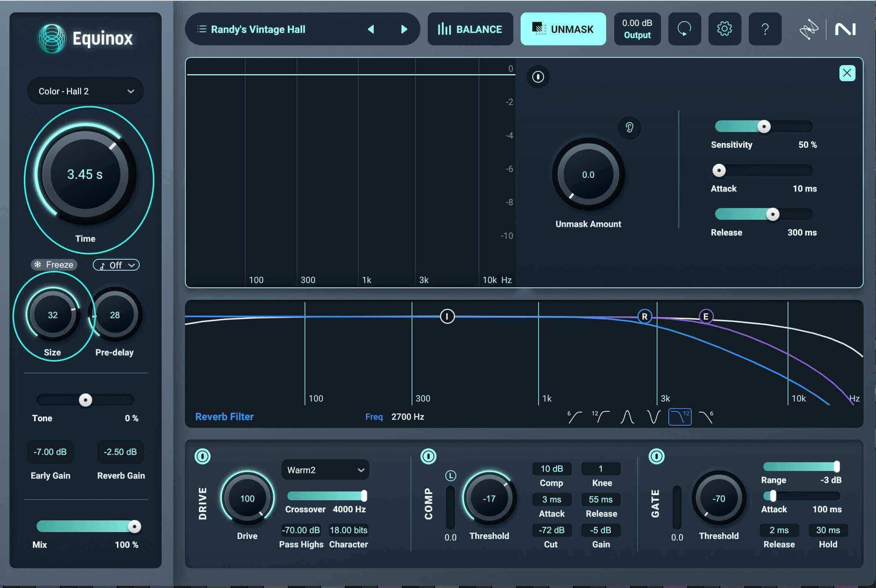Click the reset/undo circular arrow icon
This screenshot has width=876, height=588.
click(684, 29)
